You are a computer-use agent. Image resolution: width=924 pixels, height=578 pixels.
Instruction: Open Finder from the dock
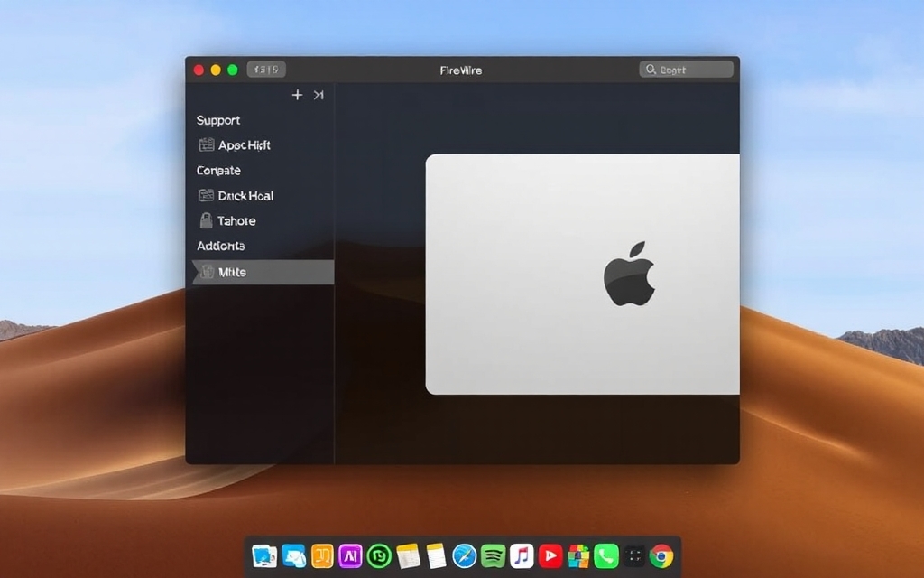tap(264, 556)
